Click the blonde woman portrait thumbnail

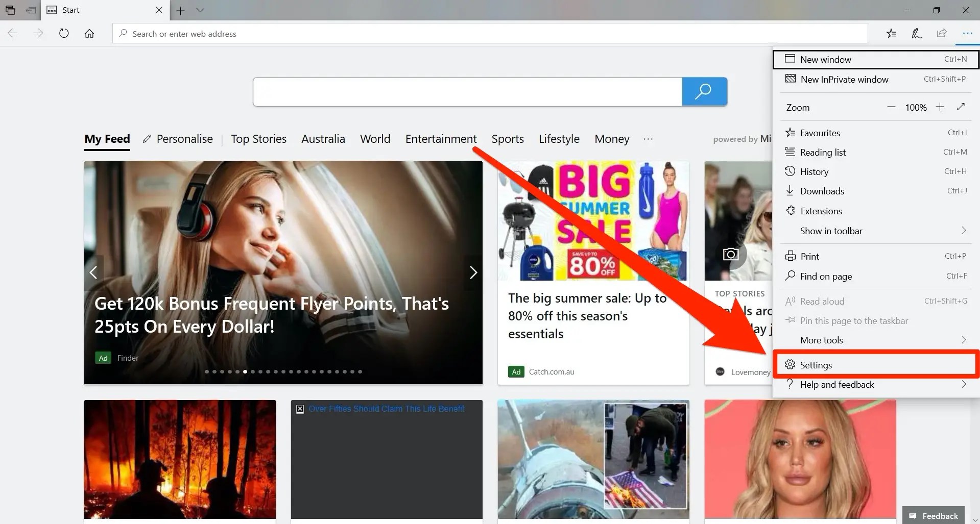tap(800, 459)
